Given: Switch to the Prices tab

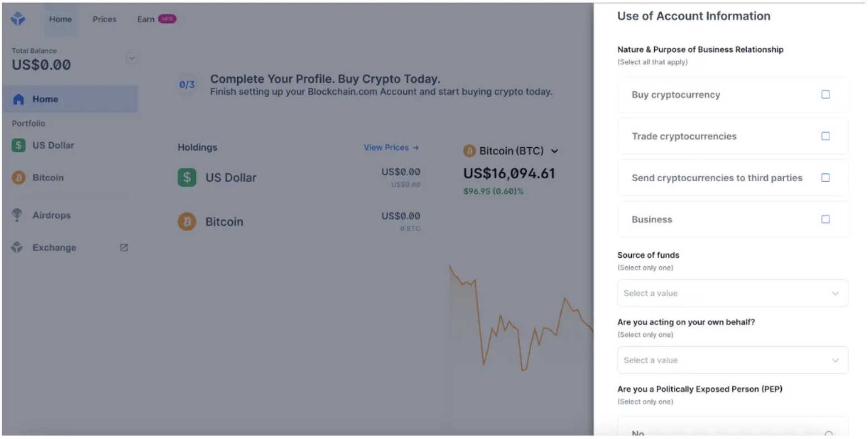Looking at the screenshot, I should pyautogui.click(x=104, y=19).
